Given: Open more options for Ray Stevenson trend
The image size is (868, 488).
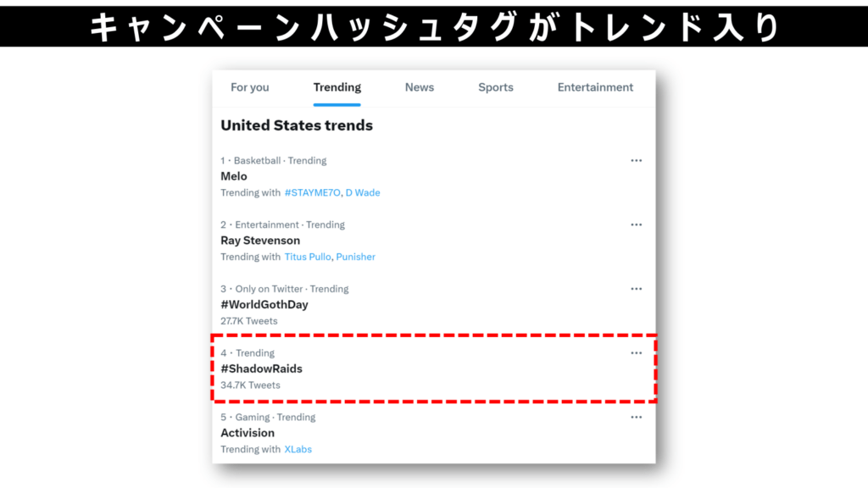Looking at the screenshot, I should point(636,225).
